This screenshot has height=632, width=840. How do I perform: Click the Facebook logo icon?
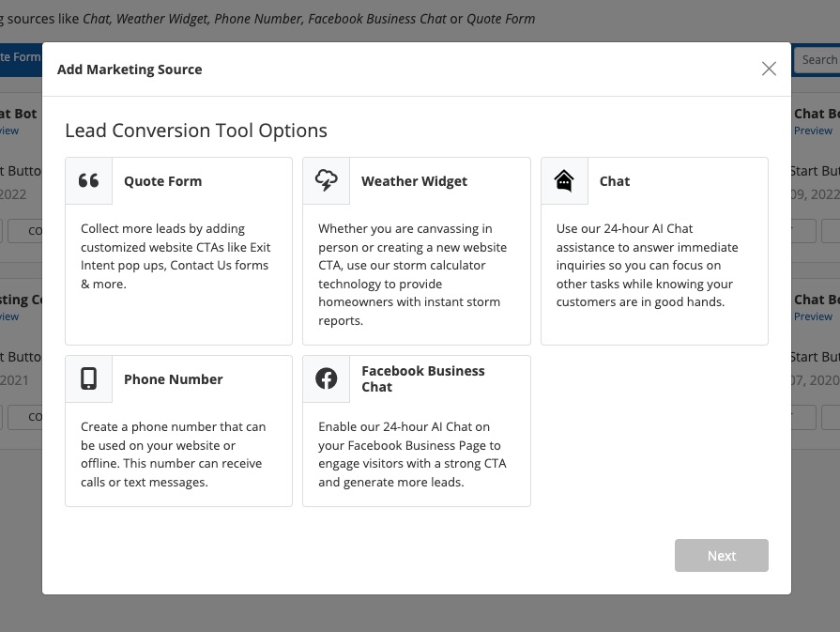point(327,378)
